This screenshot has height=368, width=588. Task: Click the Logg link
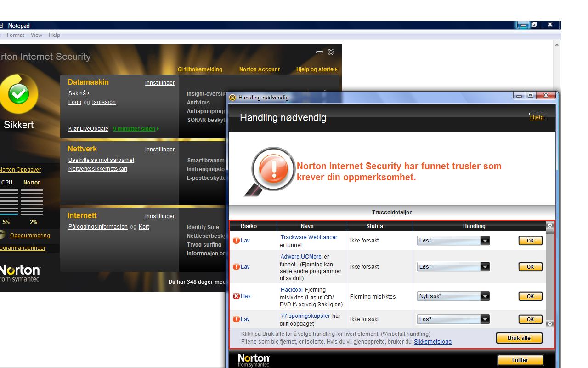pos(75,102)
